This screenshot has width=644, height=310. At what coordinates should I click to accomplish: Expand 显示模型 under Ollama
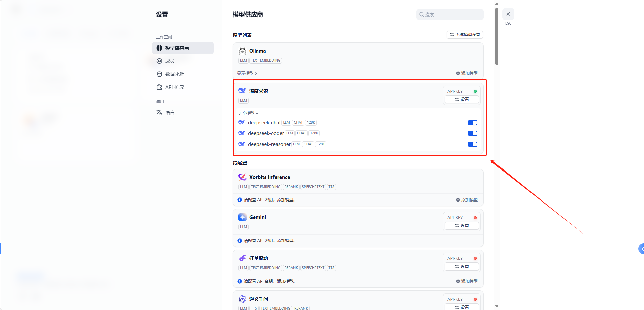pyautogui.click(x=247, y=73)
